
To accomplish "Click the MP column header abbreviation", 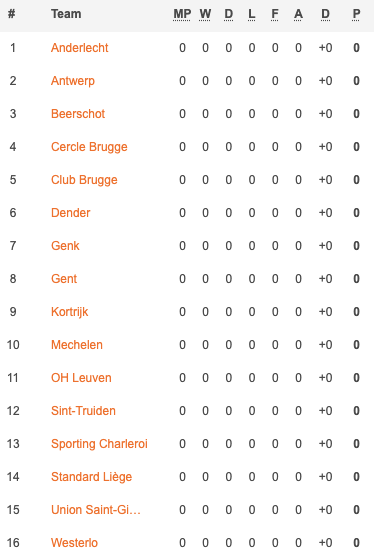I will (x=182, y=14).
